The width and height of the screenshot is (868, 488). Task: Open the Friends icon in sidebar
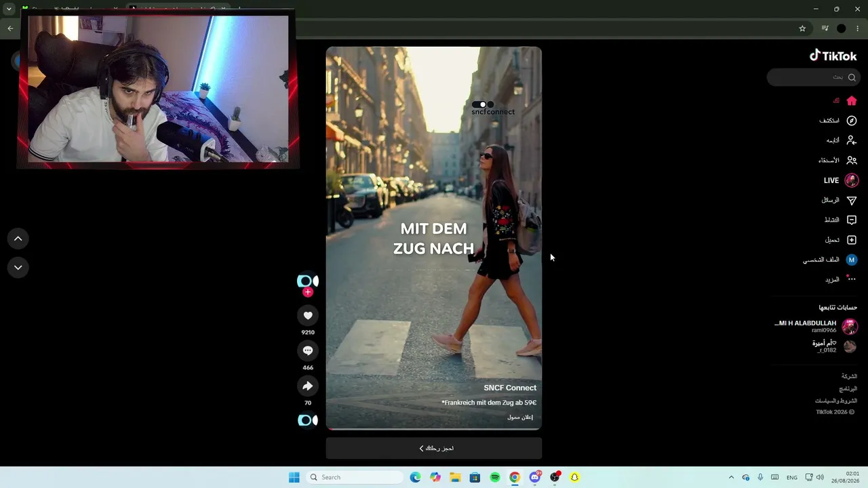[x=852, y=161]
